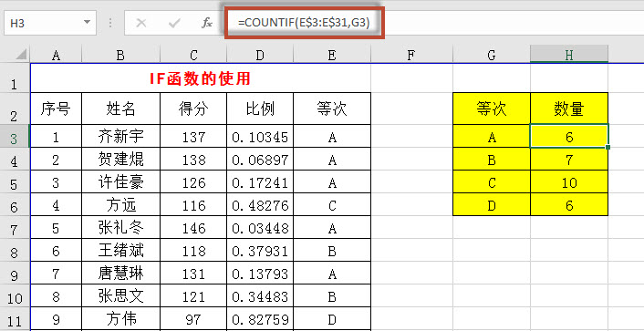Screen dimensions: 644x331
Task: Click the COUNTIF formula in formula bar
Action: coord(304,23)
